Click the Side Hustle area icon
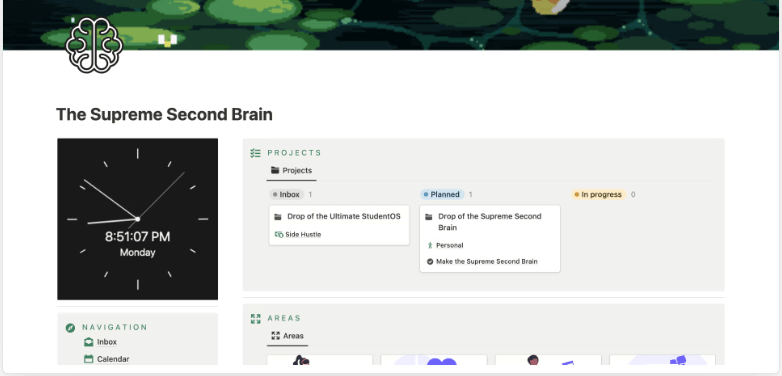782x376 pixels. pyautogui.click(x=279, y=234)
